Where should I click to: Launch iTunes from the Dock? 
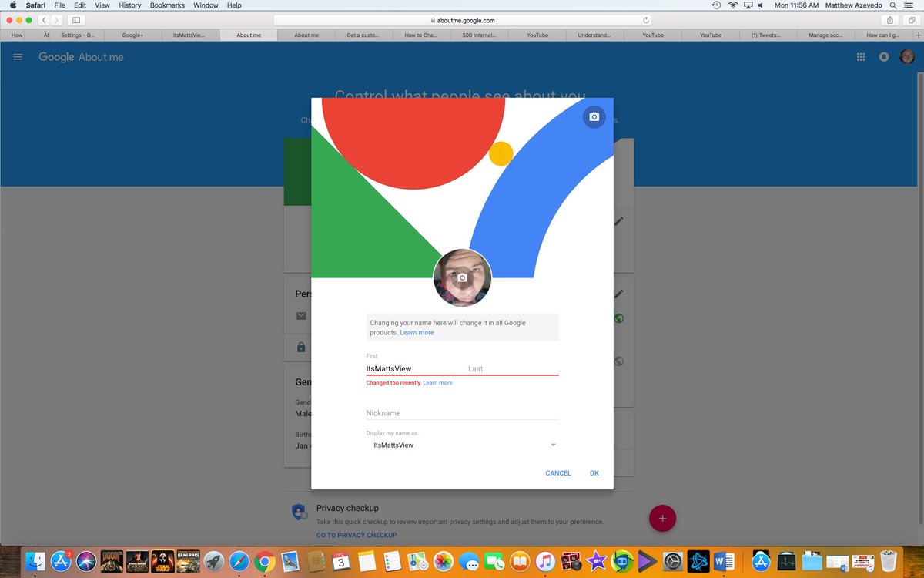(545, 562)
